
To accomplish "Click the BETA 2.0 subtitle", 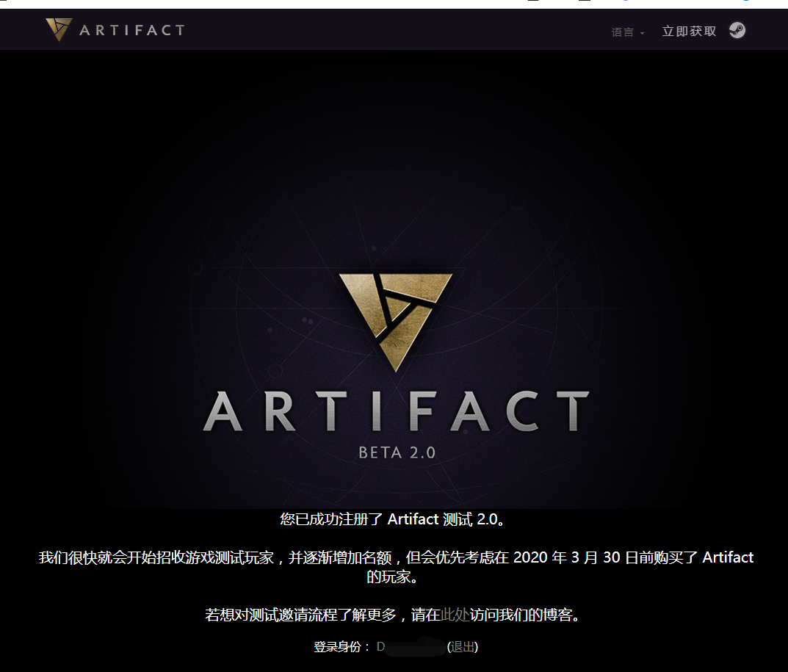I will (397, 452).
